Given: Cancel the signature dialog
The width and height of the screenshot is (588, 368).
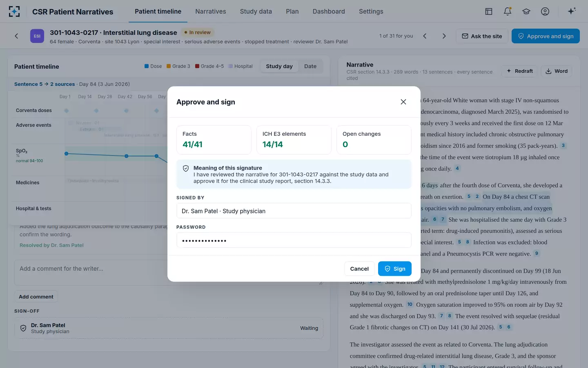Looking at the screenshot, I should pyautogui.click(x=359, y=269).
